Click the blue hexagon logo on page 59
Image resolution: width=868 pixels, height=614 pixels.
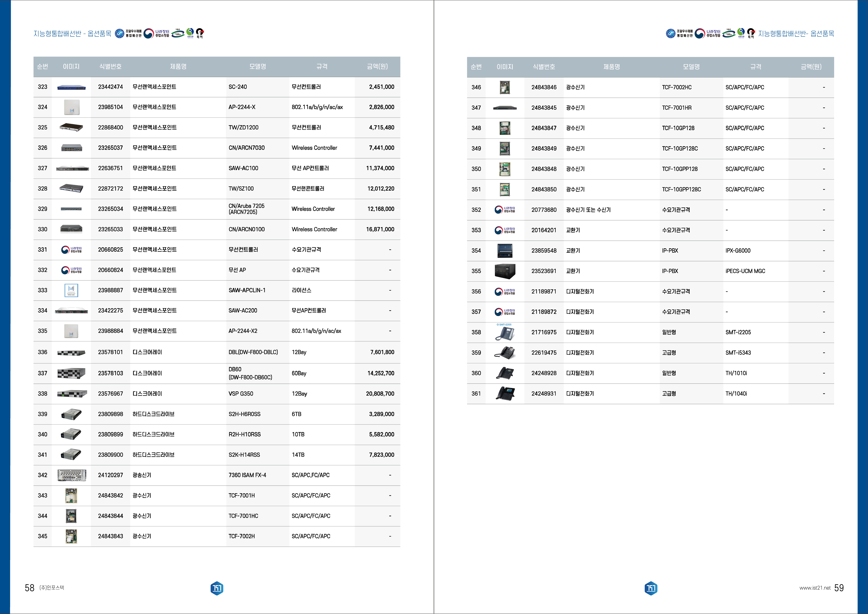click(651, 588)
